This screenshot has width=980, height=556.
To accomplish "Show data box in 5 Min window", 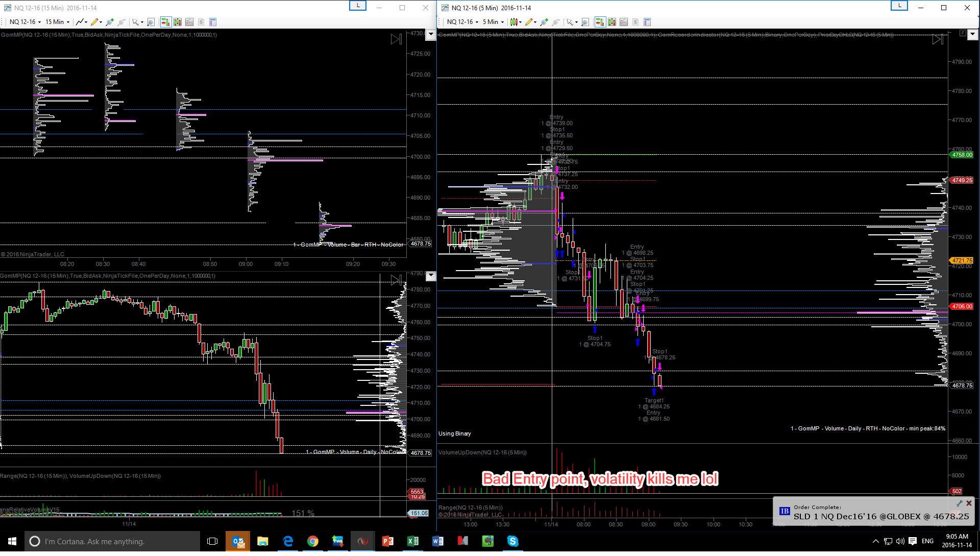I will click(x=585, y=22).
